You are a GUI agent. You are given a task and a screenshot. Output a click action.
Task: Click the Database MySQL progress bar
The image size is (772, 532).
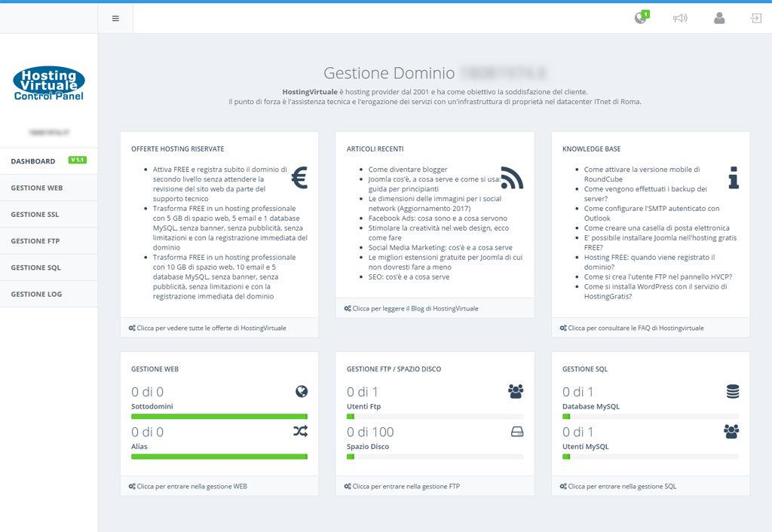click(x=651, y=417)
